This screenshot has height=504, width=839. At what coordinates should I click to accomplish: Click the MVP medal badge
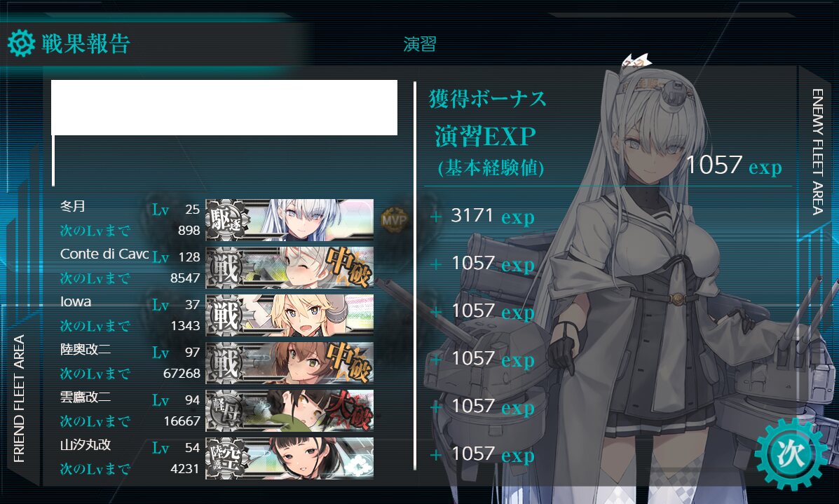pyautogui.click(x=395, y=219)
